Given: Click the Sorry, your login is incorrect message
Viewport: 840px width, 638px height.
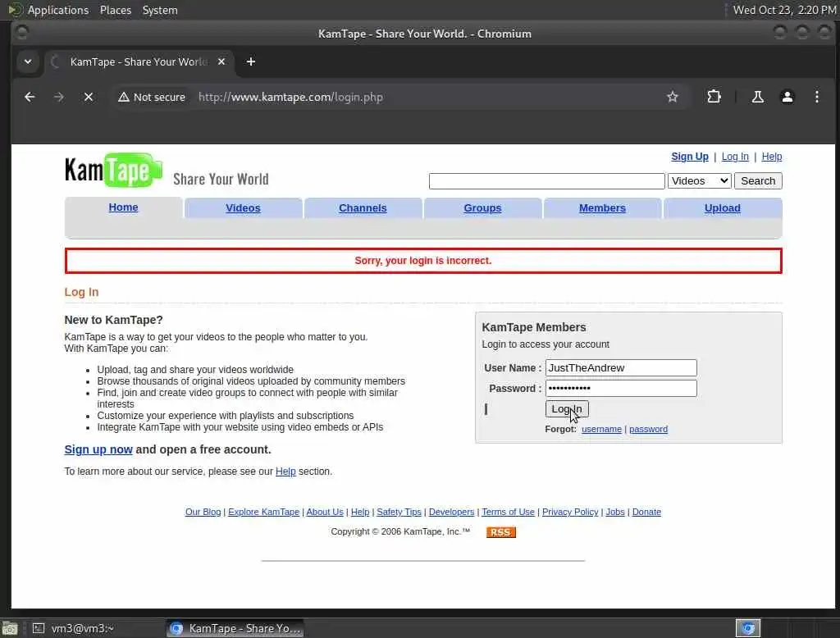Looking at the screenshot, I should (x=422, y=261).
